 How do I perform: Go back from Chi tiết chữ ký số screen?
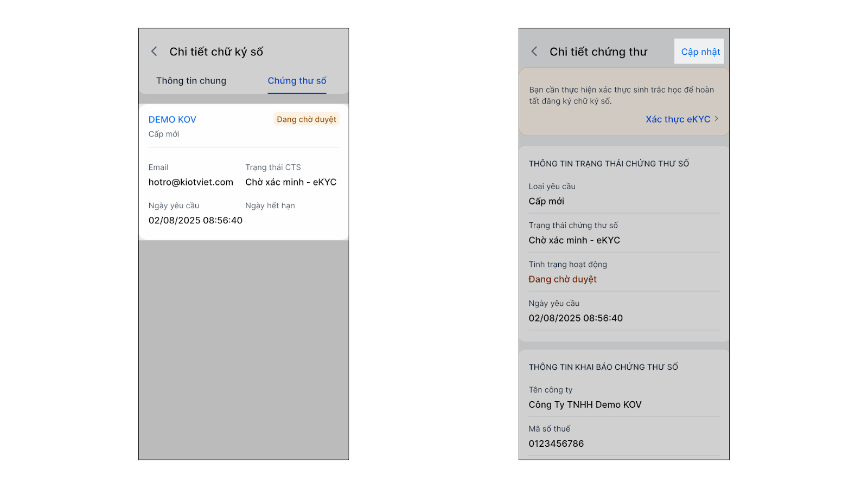pos(154,52)
